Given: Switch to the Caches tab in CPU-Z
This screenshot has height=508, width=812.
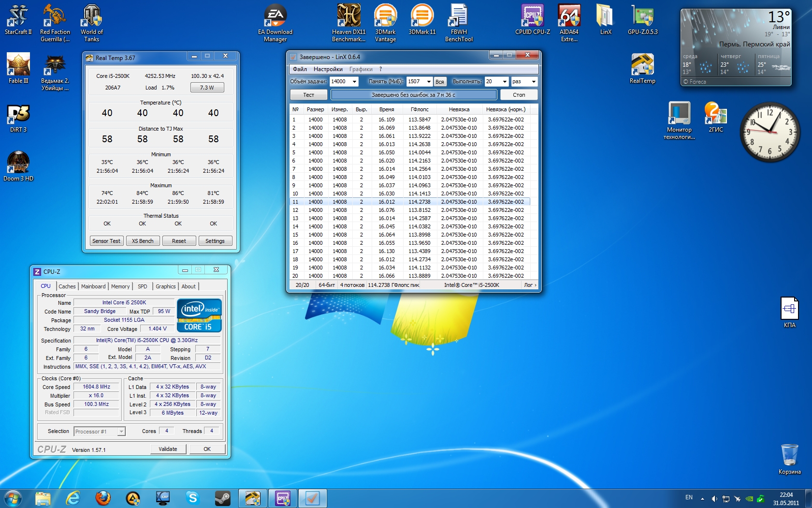Looking at the screenshot, I should click(67, 286).
